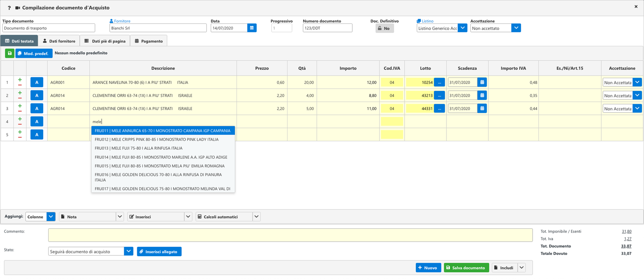Click the blue A button on row 3
This screenshot has height=279, width=644.
37,108
